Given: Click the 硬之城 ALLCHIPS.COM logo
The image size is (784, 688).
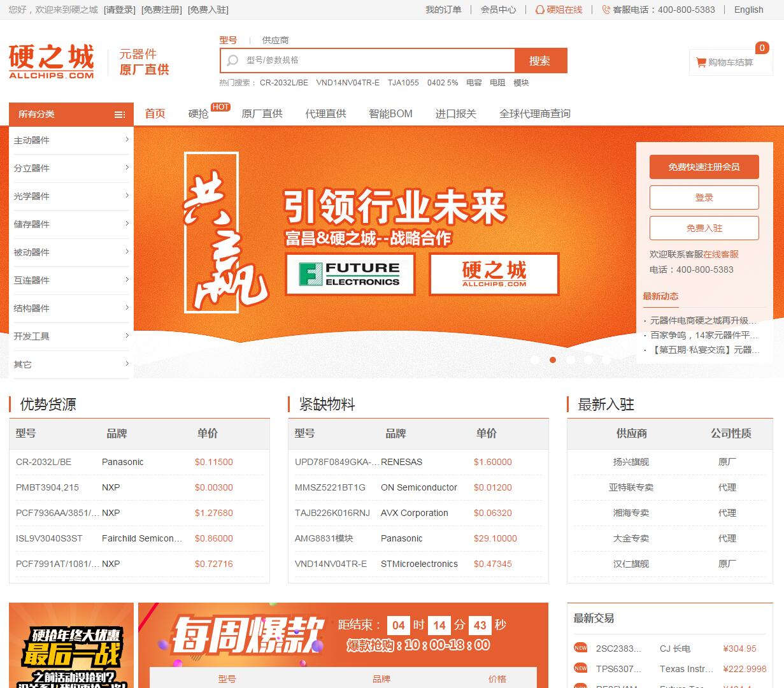Looking at the screenshot, I should [x=52, y=62].
